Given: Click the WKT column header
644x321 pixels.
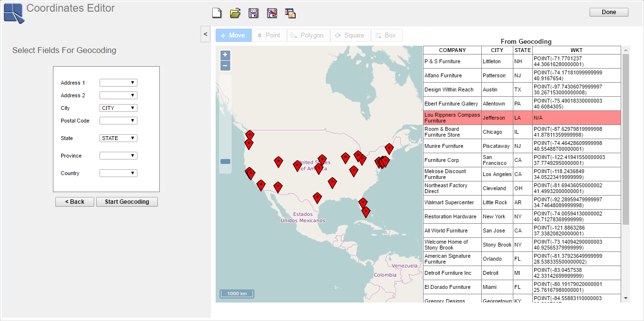Looking at the screenshot, I should [576, 50].
